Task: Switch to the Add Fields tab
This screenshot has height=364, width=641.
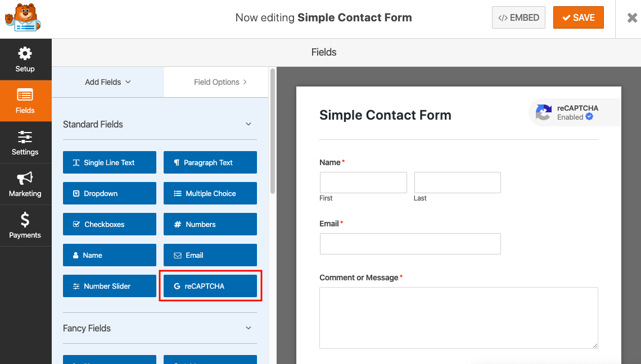Action: coord(108,82)
